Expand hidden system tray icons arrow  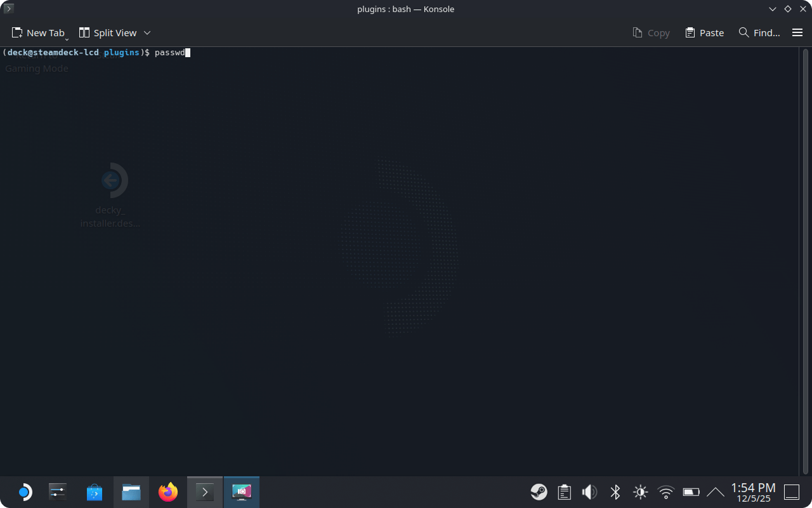[715, 492]
